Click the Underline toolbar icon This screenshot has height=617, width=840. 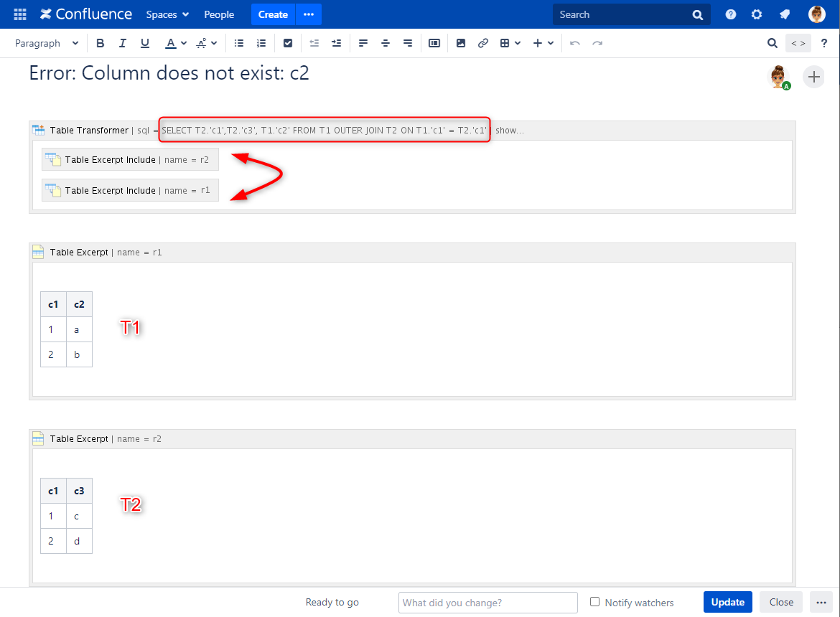[145, 43]
